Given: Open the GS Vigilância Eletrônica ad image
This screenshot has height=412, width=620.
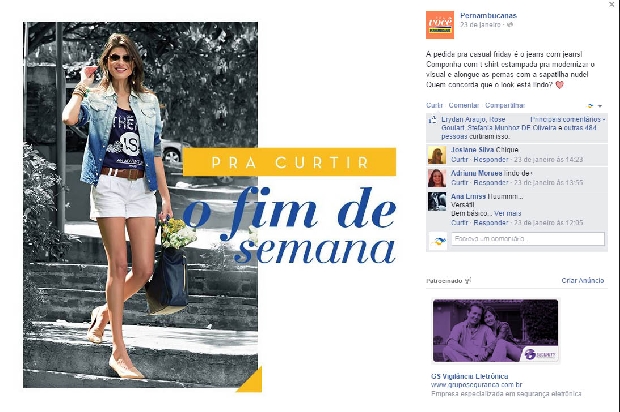Looking at the screenshot, I should (495, 331).
